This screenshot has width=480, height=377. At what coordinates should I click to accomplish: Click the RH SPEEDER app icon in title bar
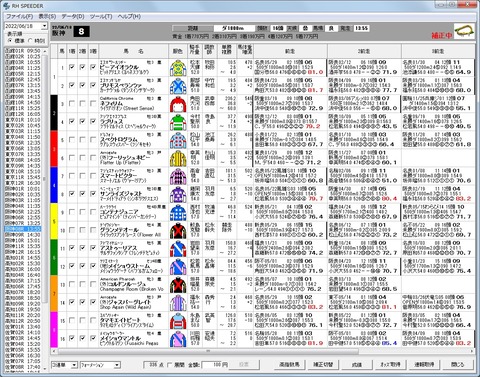[x=6, y=6]
